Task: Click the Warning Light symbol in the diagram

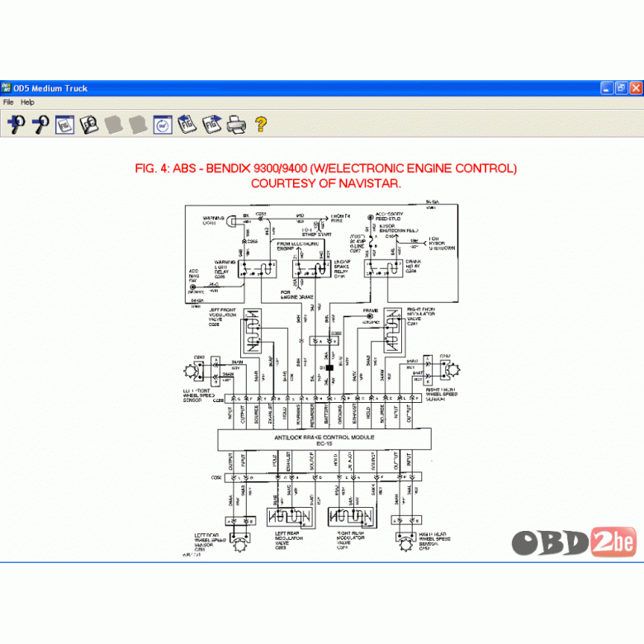Action: point(232,221)
